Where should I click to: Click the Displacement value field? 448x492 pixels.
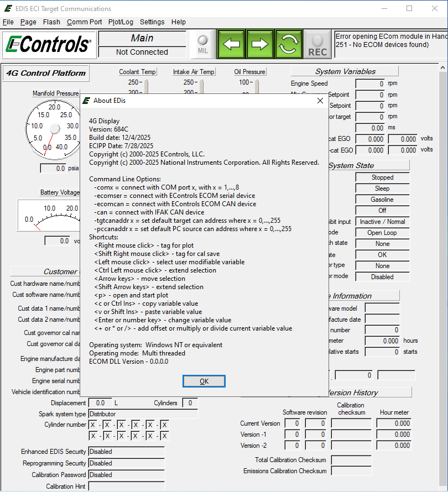(x=100, y=403)
